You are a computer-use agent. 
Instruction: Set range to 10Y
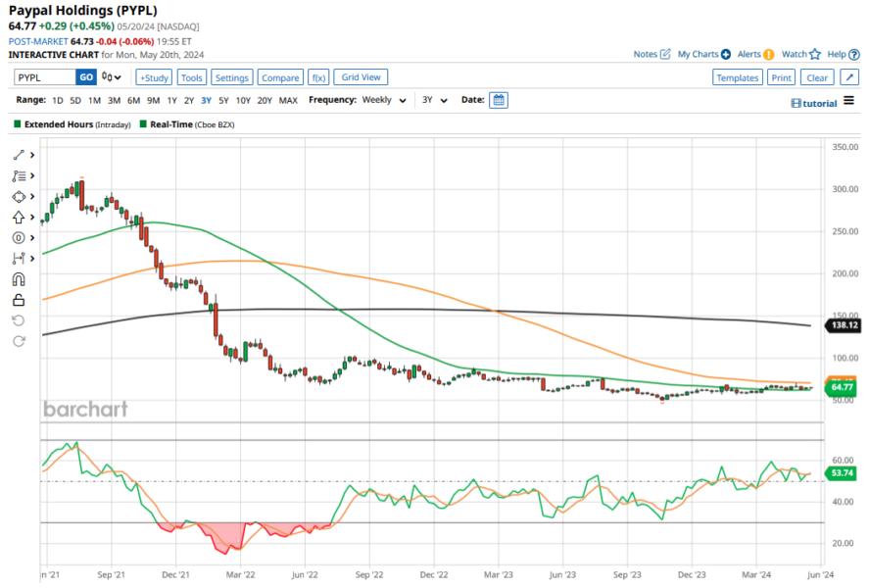(x=243, y=100)
